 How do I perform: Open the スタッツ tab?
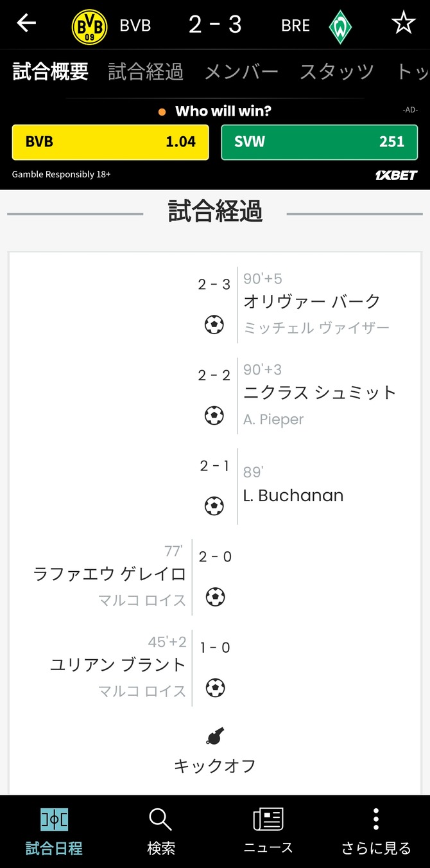click(x=337, y=71)
